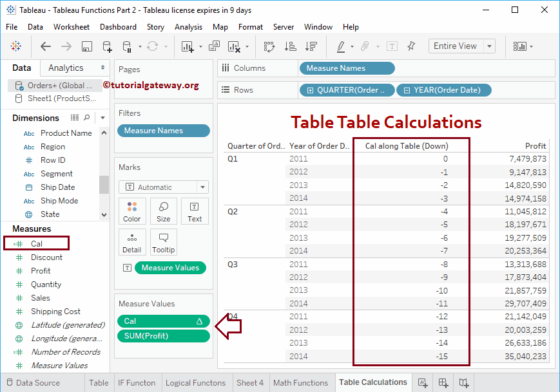Click the Tableau start page logo icon
This screenshot has height=392, width=560.
pyautogui.click(x=15, y=46)
